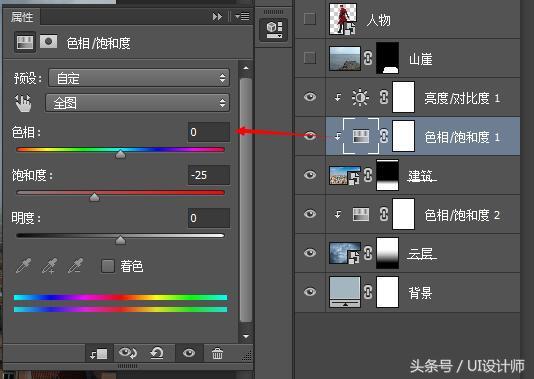Click the 饱和度 value field showing -25
Viewport: 534px width, 379px height.
tap(209, 175)
